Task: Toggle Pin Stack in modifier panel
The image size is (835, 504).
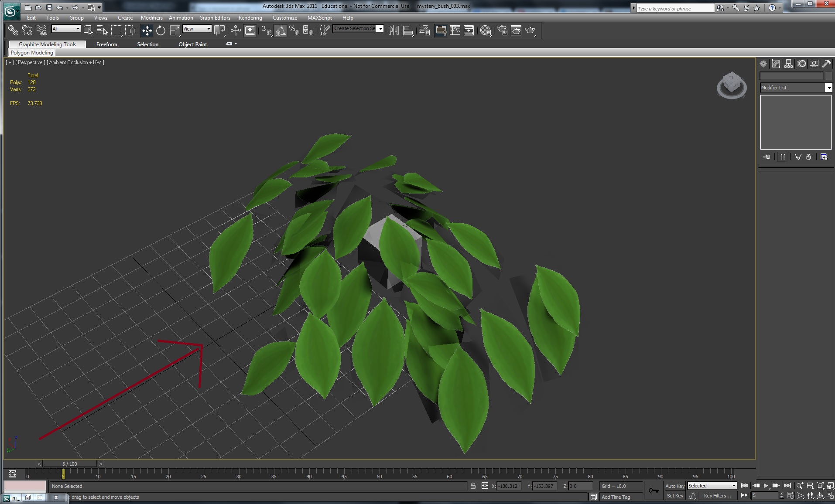Action: 767,157
